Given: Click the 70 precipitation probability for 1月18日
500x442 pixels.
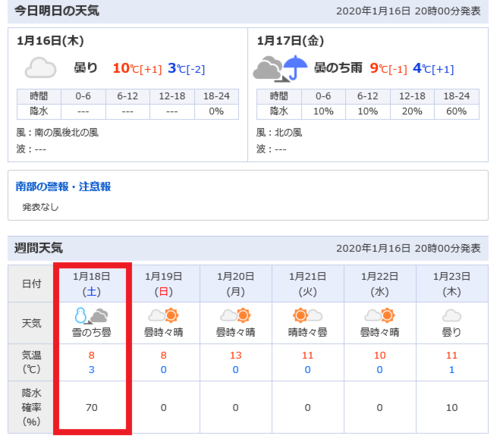Looking at the screenshot, I should tap(91, 407).
